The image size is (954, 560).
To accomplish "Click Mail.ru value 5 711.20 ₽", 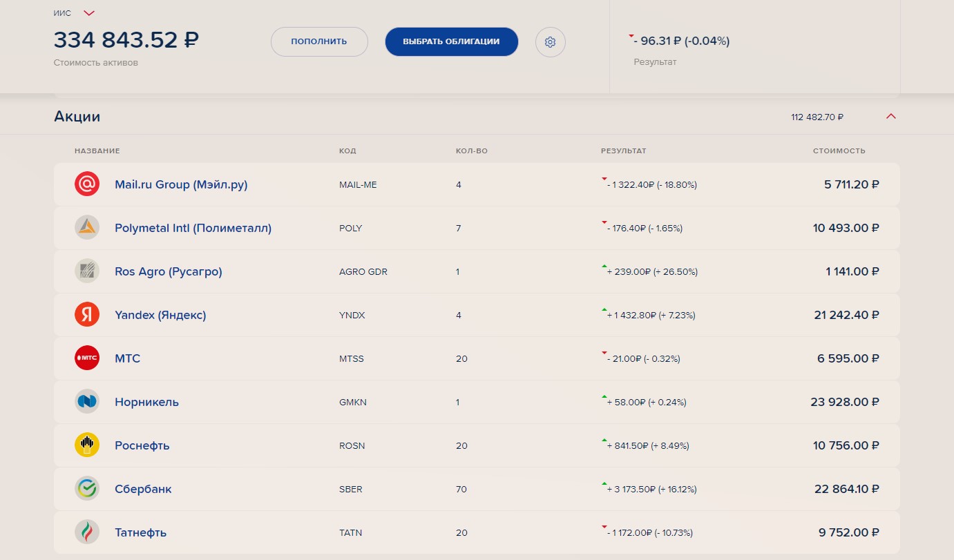I will (852, 185).
